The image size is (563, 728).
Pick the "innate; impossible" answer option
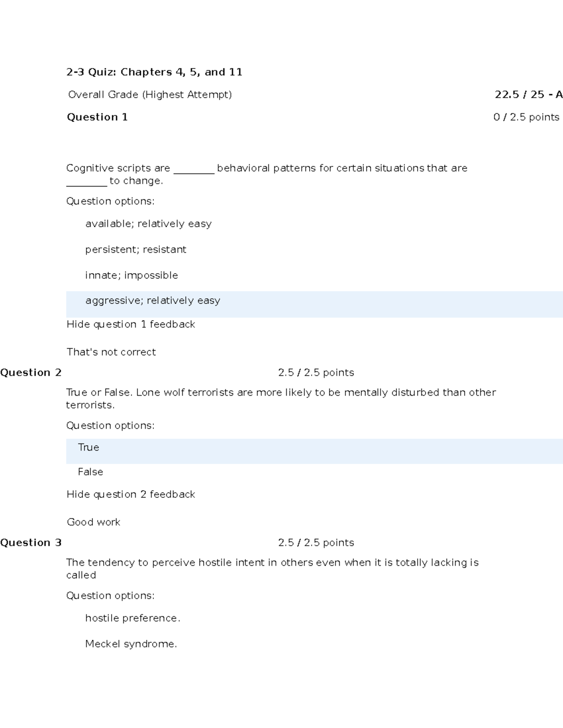click(x=131, y=276)
